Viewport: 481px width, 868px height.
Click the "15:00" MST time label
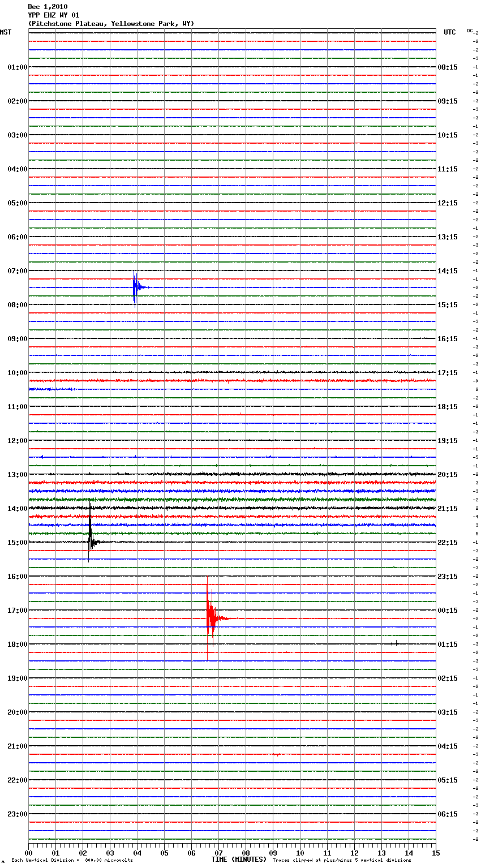coord(17,543)
